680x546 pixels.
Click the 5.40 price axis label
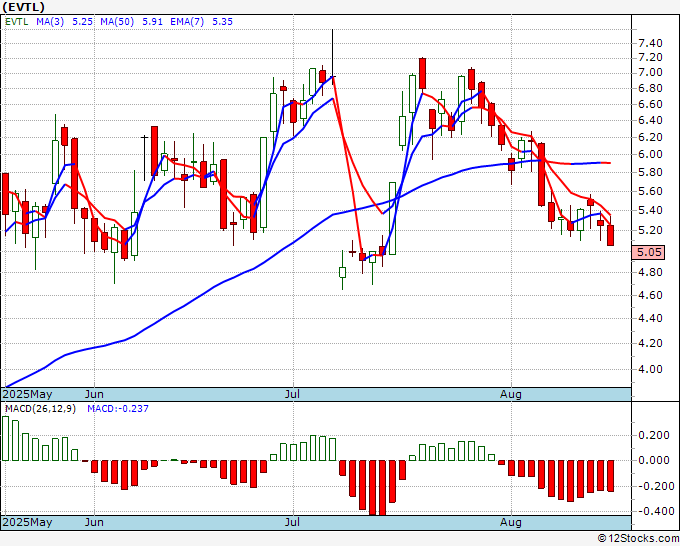(650, 210)
